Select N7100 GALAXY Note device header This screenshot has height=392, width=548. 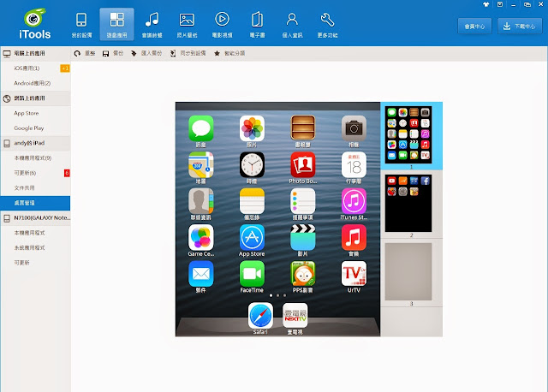[35, 217]
